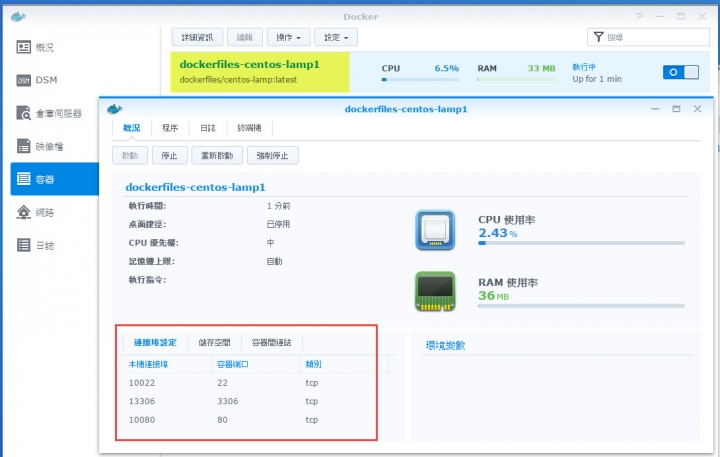Switch to the 概況 tab in detail window
Screen dimensions: 720x457
[x=131, y=128]
